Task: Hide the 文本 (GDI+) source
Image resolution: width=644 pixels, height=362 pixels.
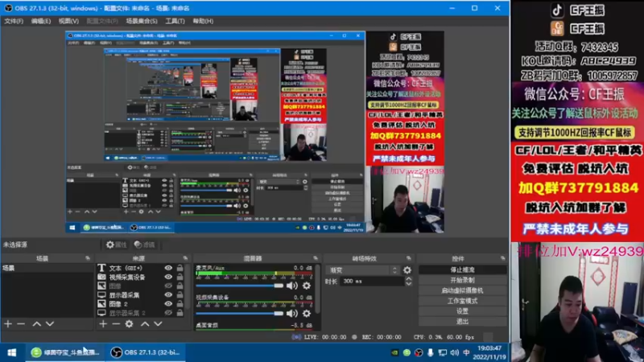Action: [168, 268]
